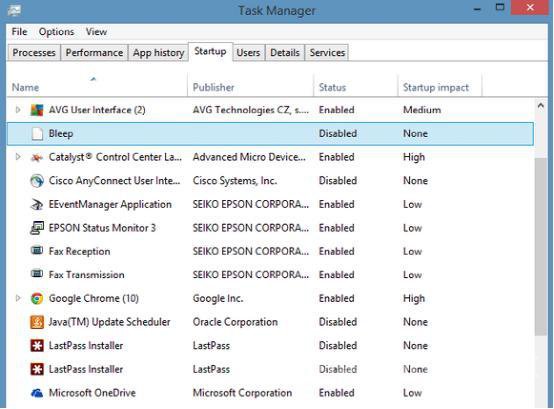The image size is (554, 409).
Task: Click the Fax Reception icon
Action: click(37, 251)
